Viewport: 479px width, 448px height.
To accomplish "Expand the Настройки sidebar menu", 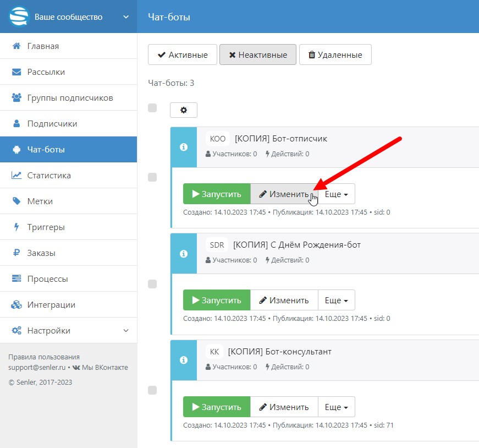I will [x=68, y=331].
